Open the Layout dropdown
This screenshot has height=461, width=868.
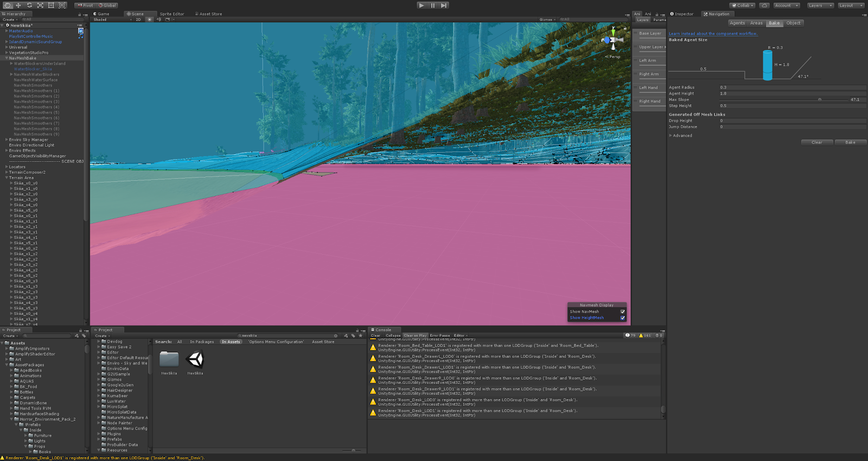[851, 5]
